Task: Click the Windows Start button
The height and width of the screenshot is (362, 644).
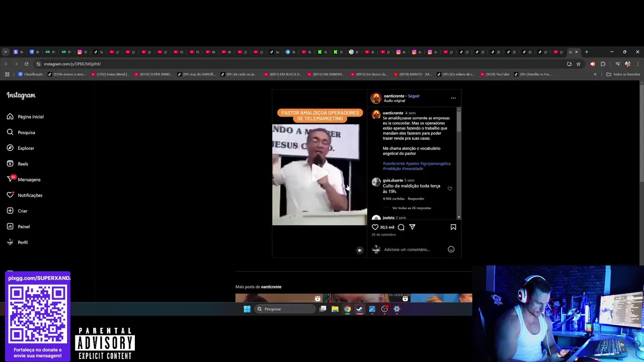Action: 247,309
